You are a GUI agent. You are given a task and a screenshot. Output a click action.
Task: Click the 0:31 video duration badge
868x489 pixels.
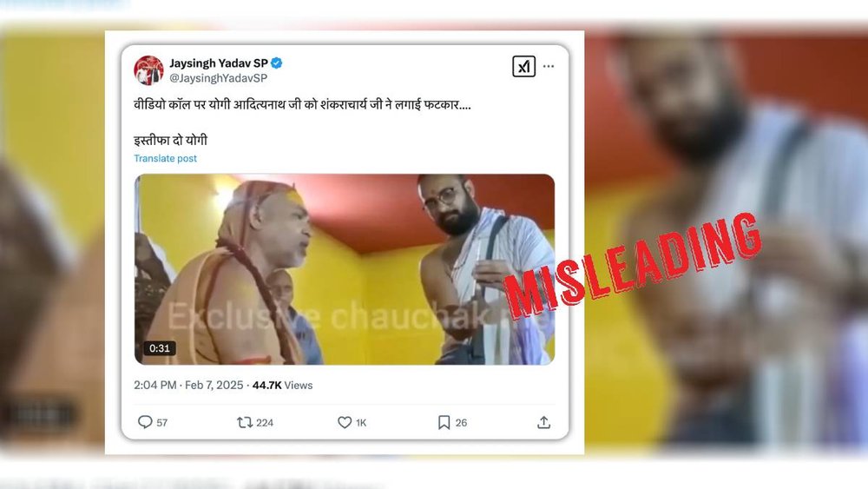pos(160,348)
